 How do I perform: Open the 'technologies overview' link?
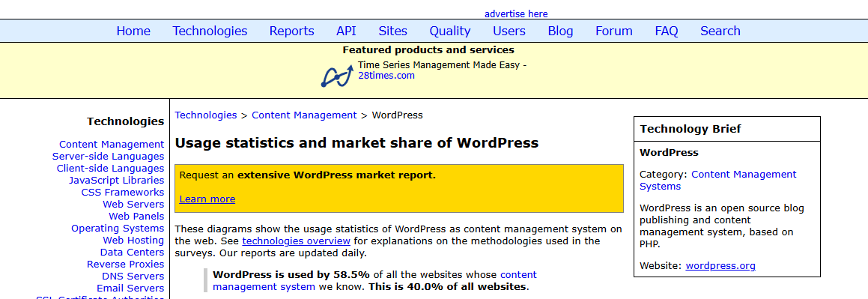coord(296,241)
